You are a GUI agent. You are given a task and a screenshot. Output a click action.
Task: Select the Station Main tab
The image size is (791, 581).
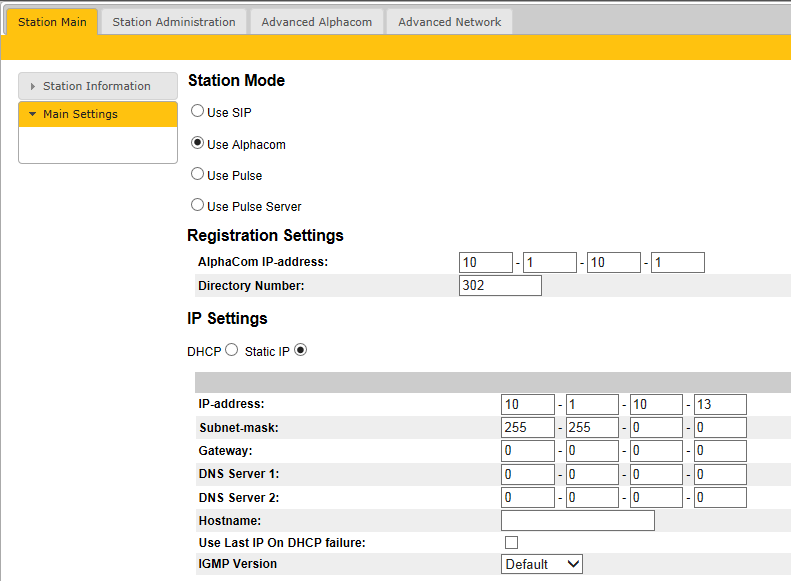[52, 22]
